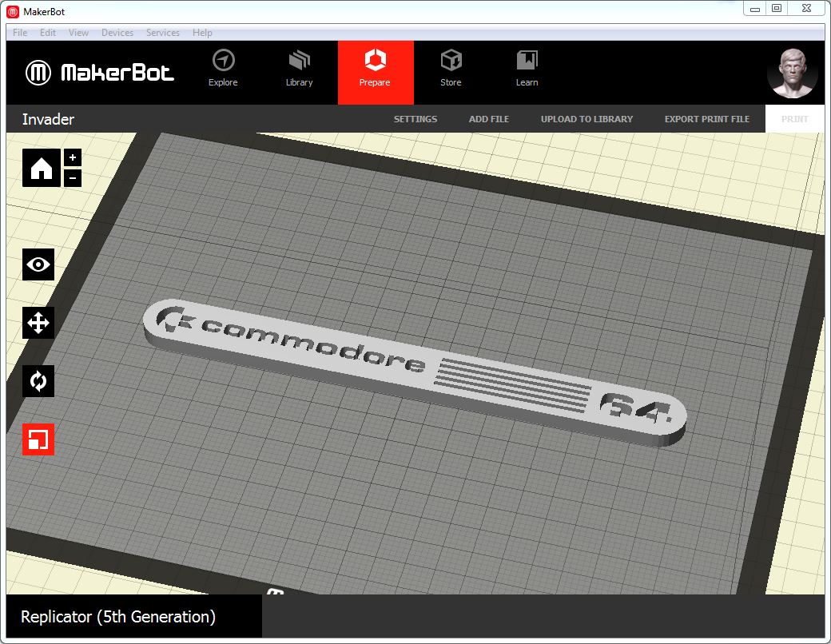Open the Library tab
Image resolution: width=831 pixels, height=644 pixels.
pos(300,69)
